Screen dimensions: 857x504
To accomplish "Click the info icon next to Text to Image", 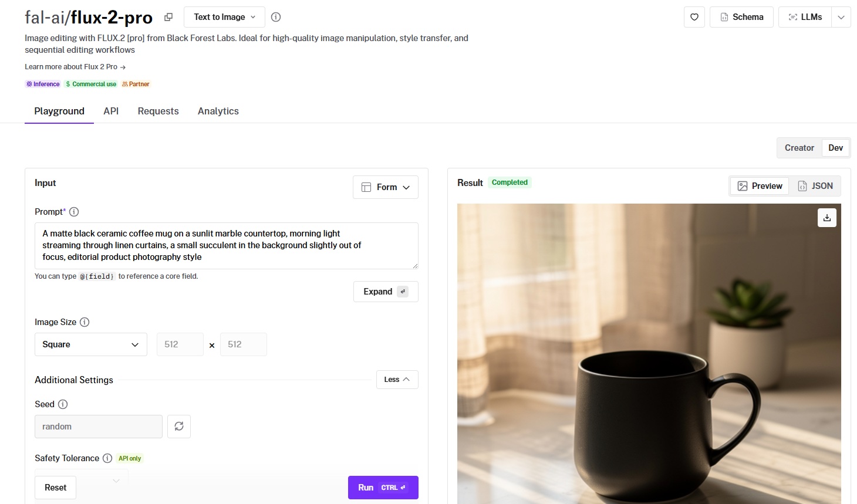I will click(x=276, y=17).
